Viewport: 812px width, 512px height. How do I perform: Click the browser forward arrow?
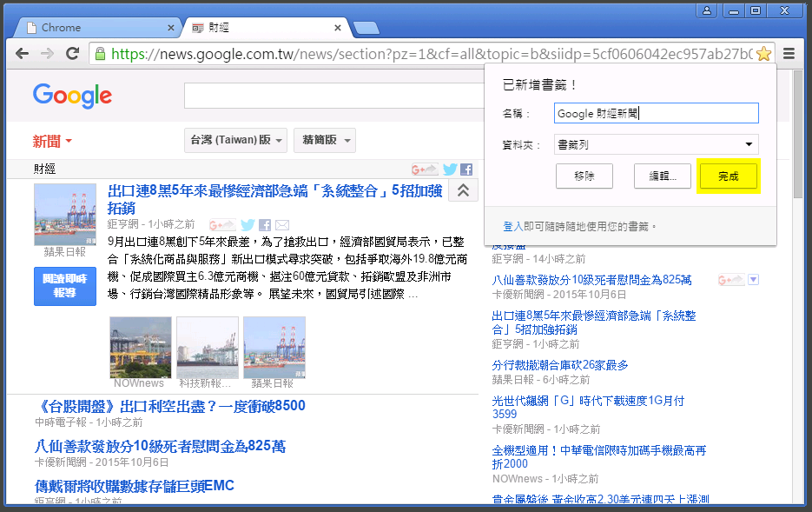click(x=47, y=53)
